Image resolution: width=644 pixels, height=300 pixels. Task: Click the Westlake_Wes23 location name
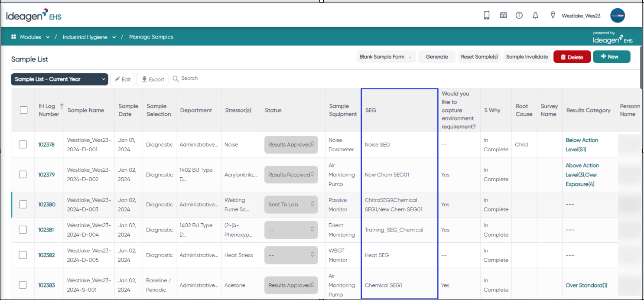(581, 16)
